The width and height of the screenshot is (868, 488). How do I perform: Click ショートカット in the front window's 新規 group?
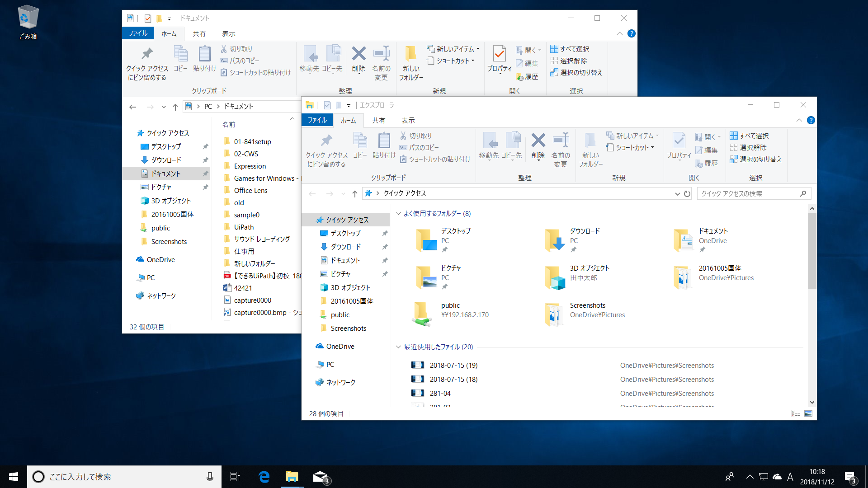point(631,147)
